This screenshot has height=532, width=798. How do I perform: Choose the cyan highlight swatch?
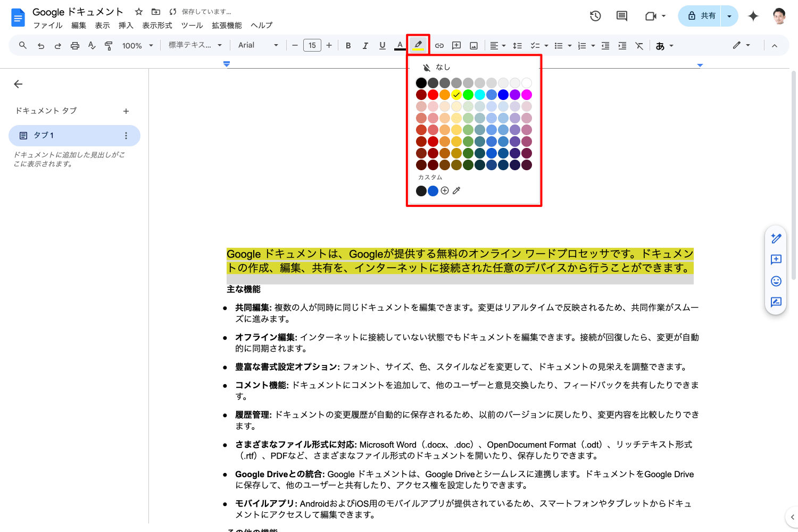pos(480,95)
